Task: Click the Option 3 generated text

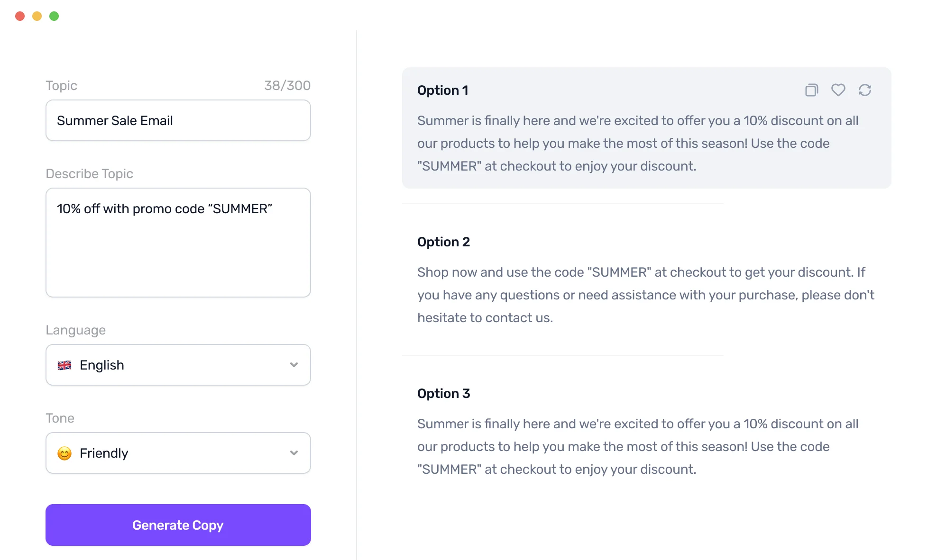Action: [x=638, y=446]
